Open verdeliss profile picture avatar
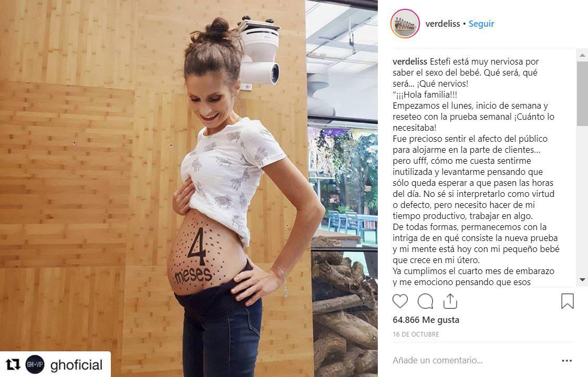This screenshot has height=377, width=588. [405, 24]
